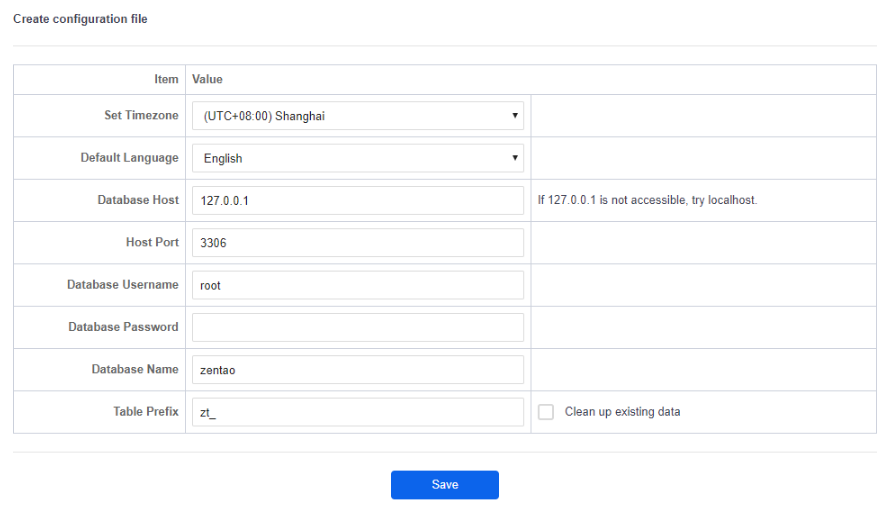Click the Database Host row label

[138, 200]
